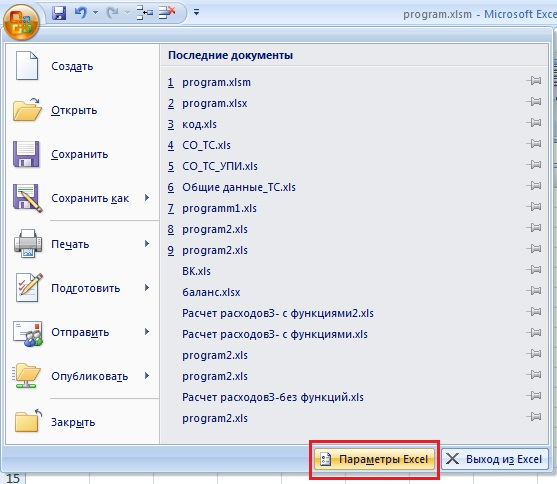
Task: Click the round Office button
Action: click(x=21, y=22)
